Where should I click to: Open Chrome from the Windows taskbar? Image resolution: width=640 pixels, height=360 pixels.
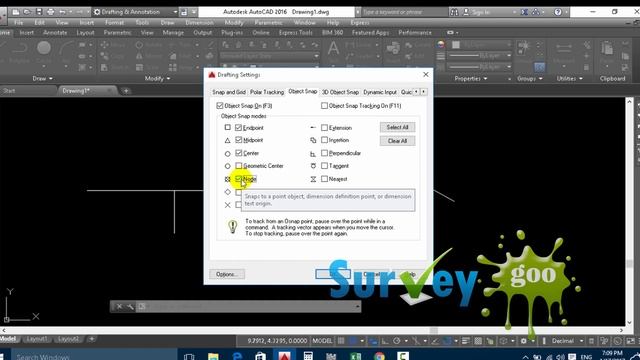380,356
